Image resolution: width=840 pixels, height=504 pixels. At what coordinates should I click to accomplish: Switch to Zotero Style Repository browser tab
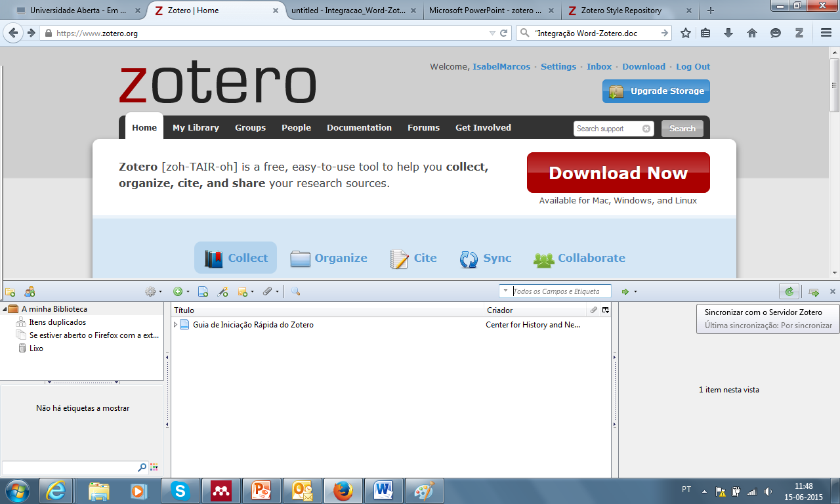pyautogui.click(x=629, y=10)
